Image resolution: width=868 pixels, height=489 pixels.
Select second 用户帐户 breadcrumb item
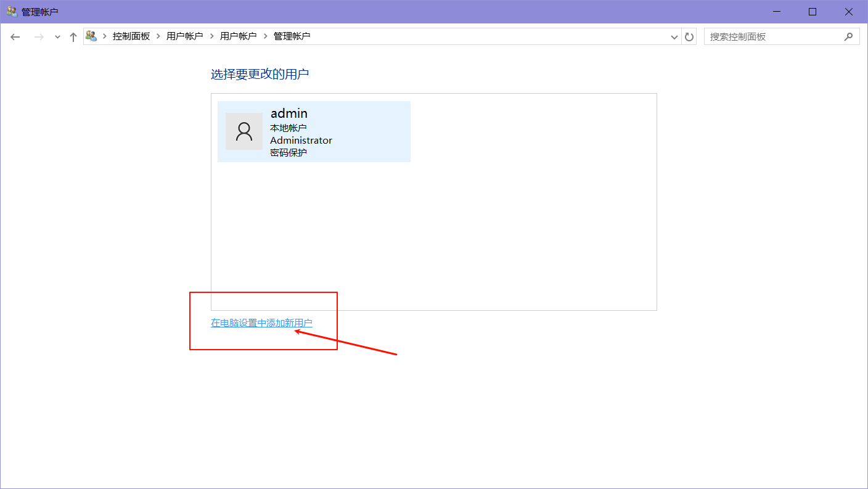pos(239,36)
